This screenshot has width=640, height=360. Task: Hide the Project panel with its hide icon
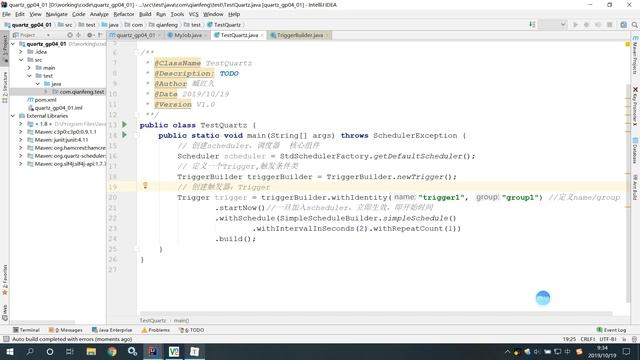click(100, 35)
